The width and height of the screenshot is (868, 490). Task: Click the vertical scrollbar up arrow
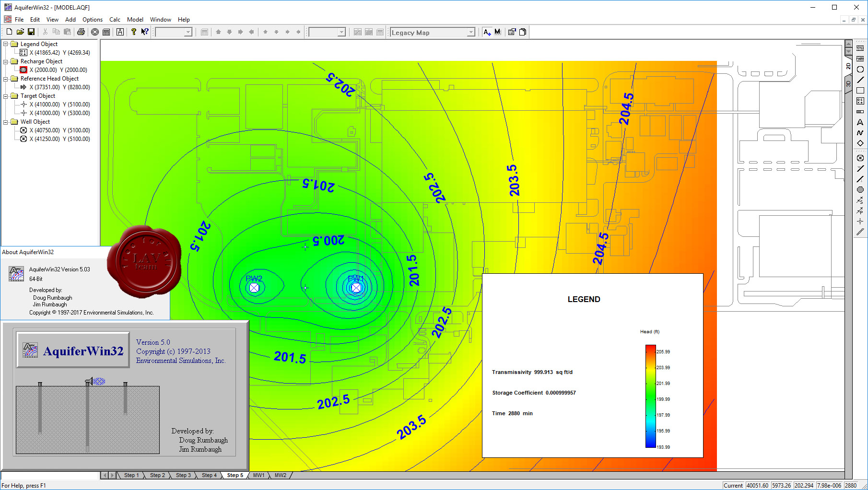coord(848,44)
